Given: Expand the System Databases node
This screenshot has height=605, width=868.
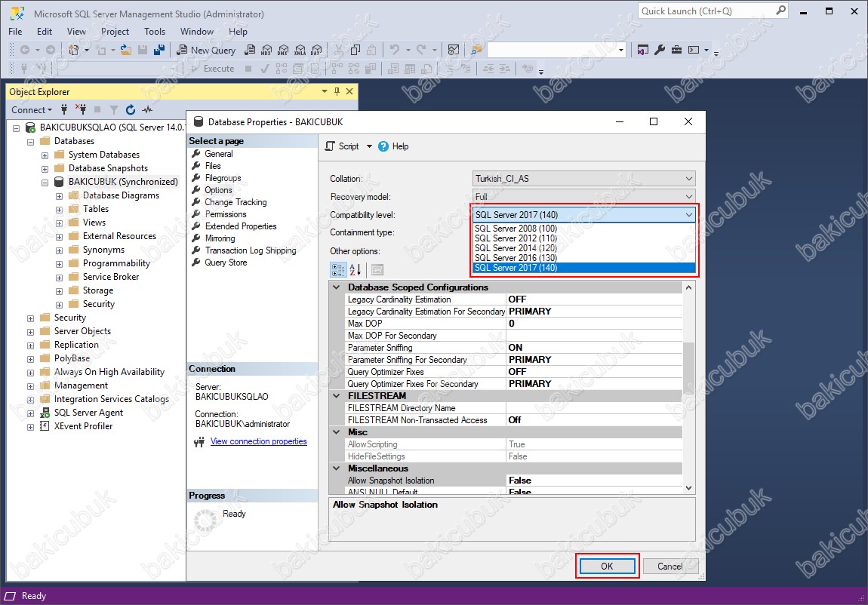Looking at the screenshot, I should [45, 155].
